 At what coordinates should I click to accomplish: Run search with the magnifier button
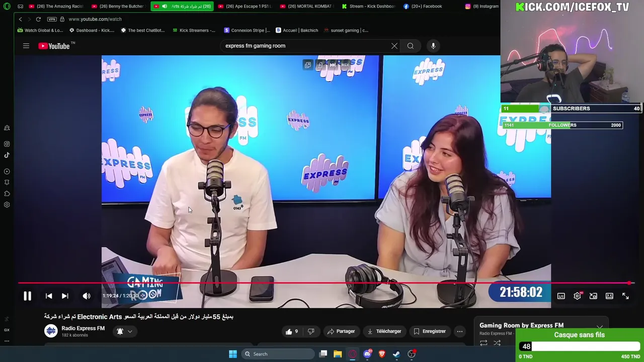411,46
